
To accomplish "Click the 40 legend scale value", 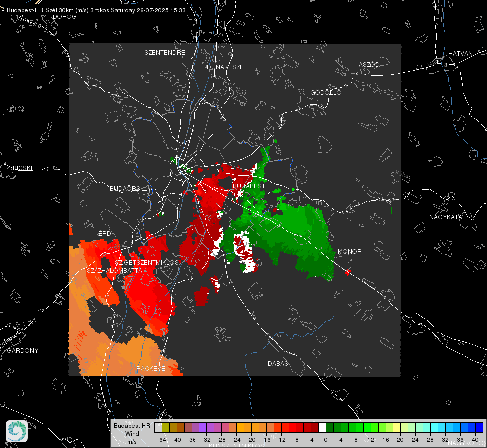I will [475, 440].
